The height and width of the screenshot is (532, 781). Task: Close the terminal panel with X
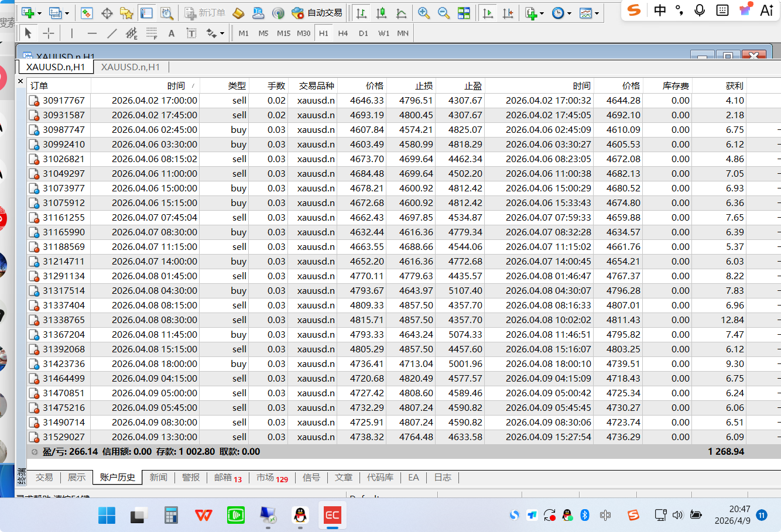click(x=20, y=81)
